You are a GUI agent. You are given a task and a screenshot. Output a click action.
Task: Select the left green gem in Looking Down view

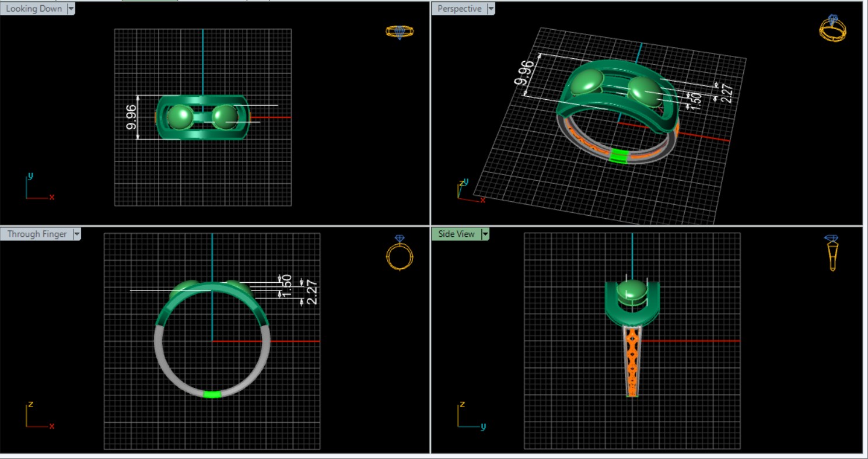[180, 117]
